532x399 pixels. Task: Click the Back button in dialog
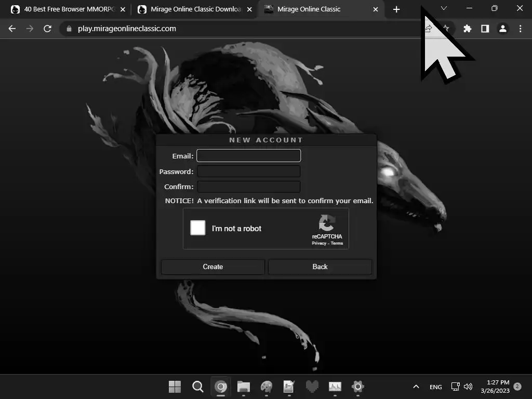click(320, 267)
